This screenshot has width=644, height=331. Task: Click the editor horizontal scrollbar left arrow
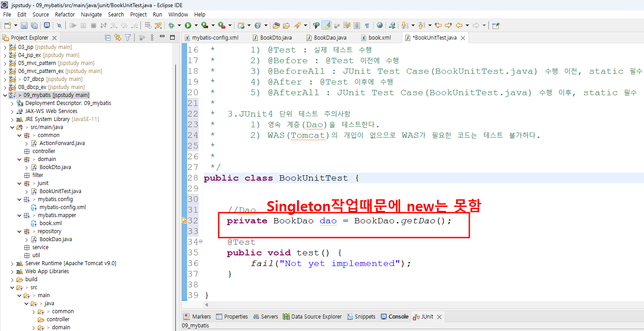206,305
